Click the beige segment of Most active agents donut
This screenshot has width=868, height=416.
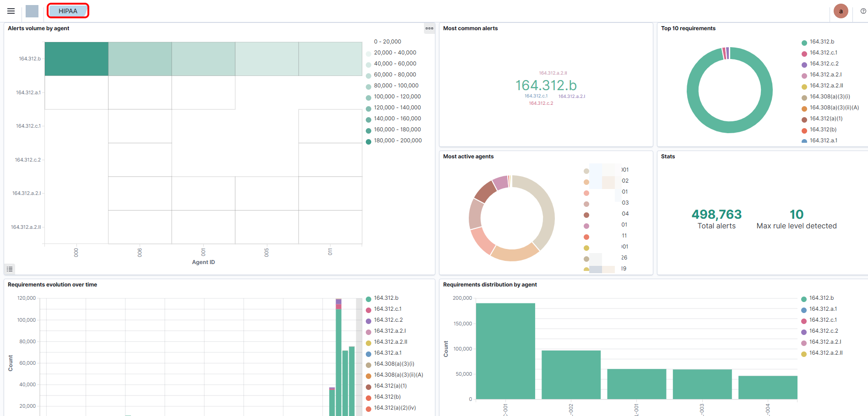point(545,211)
